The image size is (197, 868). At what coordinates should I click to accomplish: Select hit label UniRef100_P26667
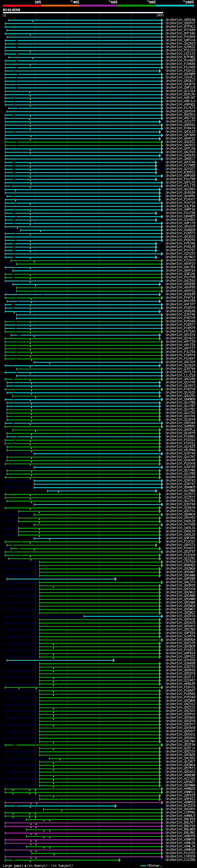(x=180, y=690)
